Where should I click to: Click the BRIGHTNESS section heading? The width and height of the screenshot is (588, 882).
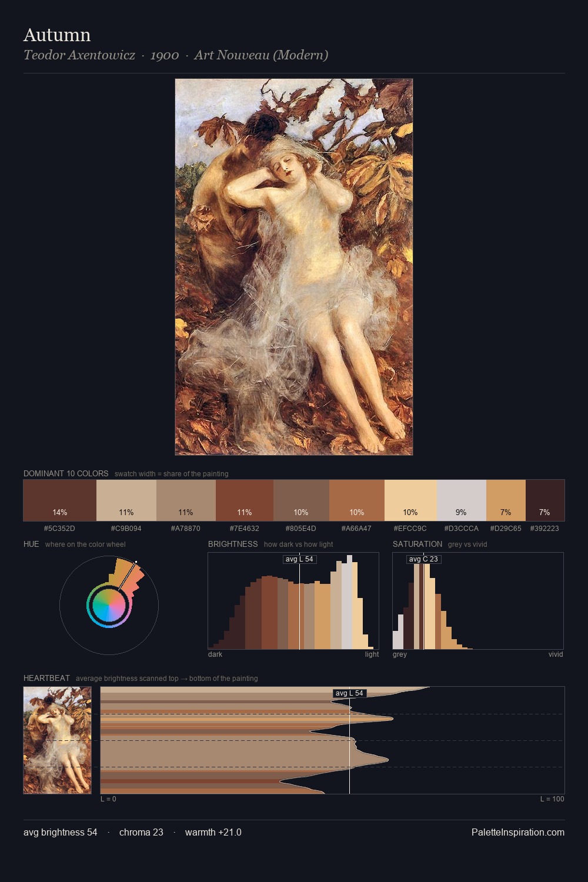(x=233, y=544)
